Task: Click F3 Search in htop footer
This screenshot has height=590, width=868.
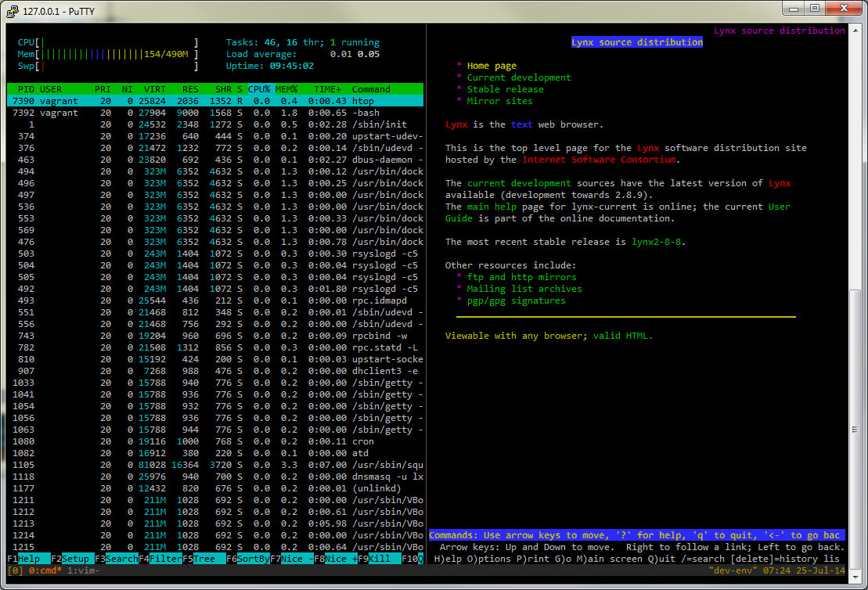Action: pos(116,559)
